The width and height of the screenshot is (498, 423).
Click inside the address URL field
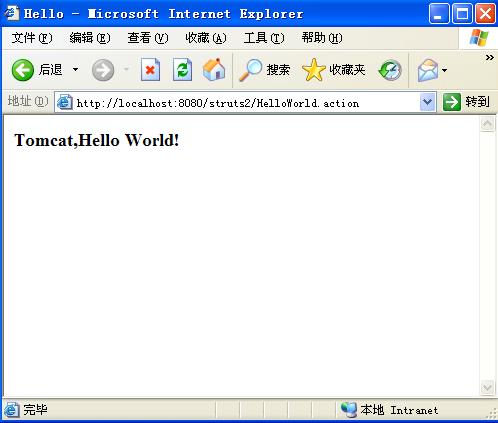[x=237, y=103]
